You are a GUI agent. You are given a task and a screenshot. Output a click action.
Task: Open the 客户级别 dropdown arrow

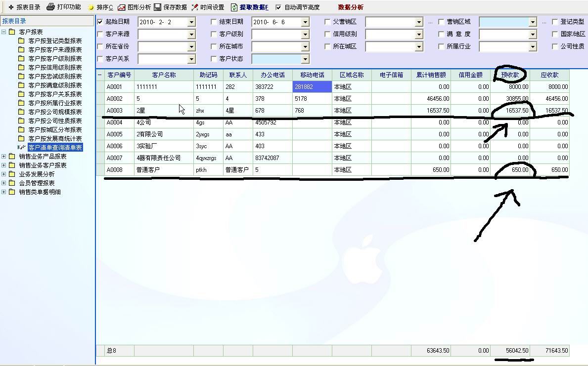[x=305, y=34]
